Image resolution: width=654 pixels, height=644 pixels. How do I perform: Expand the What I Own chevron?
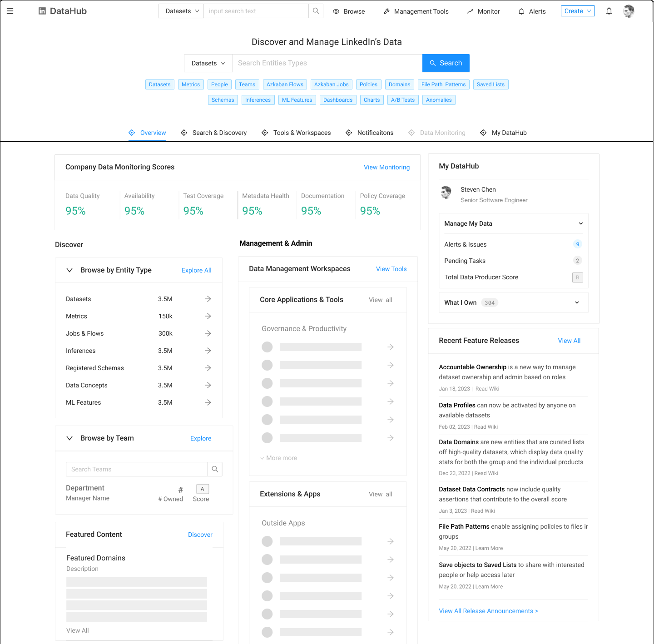pyautogui.click(x=577, y=302)
